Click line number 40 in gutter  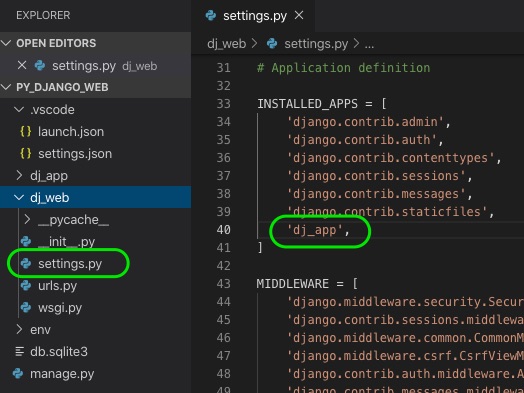[x=224, y=230]
